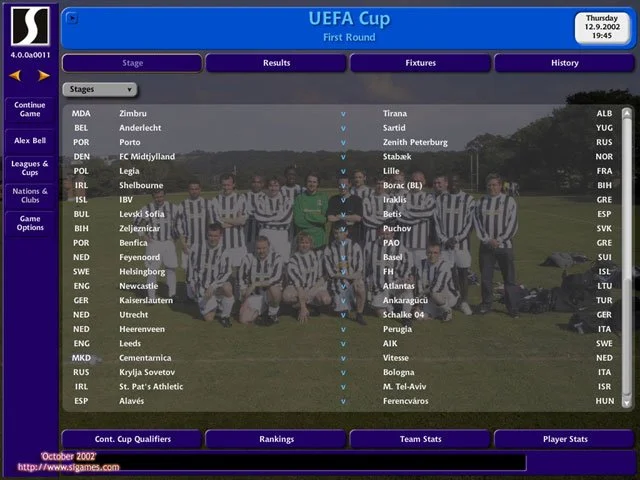Click the Sports Interactive logo icon
640x480 pixels.
30,27
